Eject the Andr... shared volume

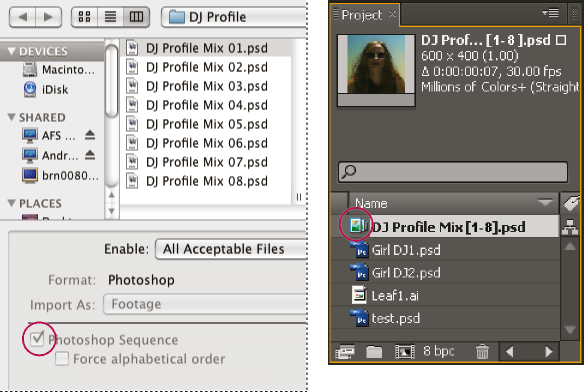pos(90,155)
